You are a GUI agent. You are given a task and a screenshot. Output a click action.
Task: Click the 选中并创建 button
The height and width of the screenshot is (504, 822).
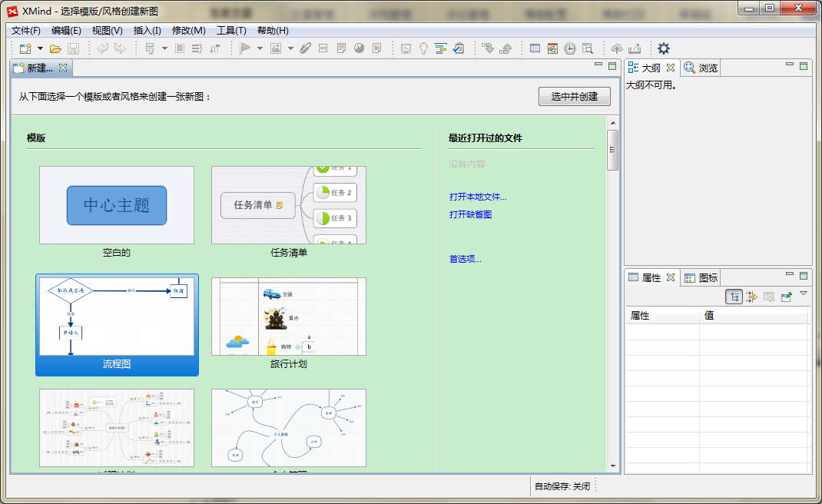tap(575, 97)
